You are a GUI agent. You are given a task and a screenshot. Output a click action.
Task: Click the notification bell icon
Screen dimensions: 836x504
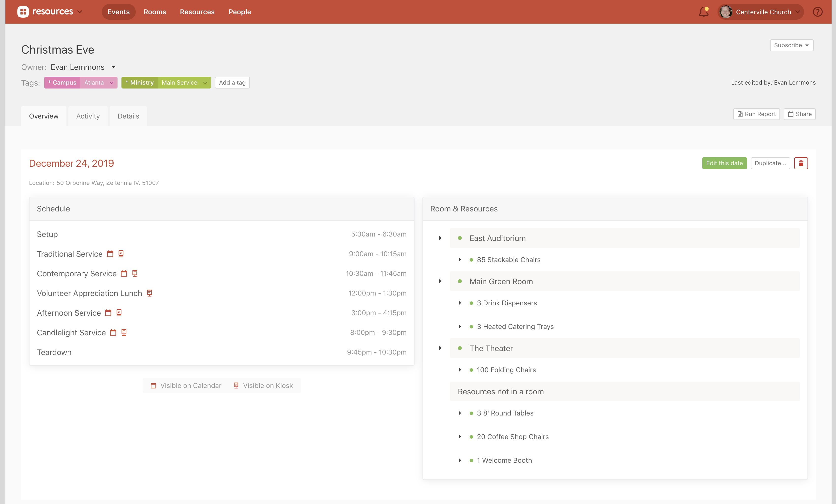[703, 12]
